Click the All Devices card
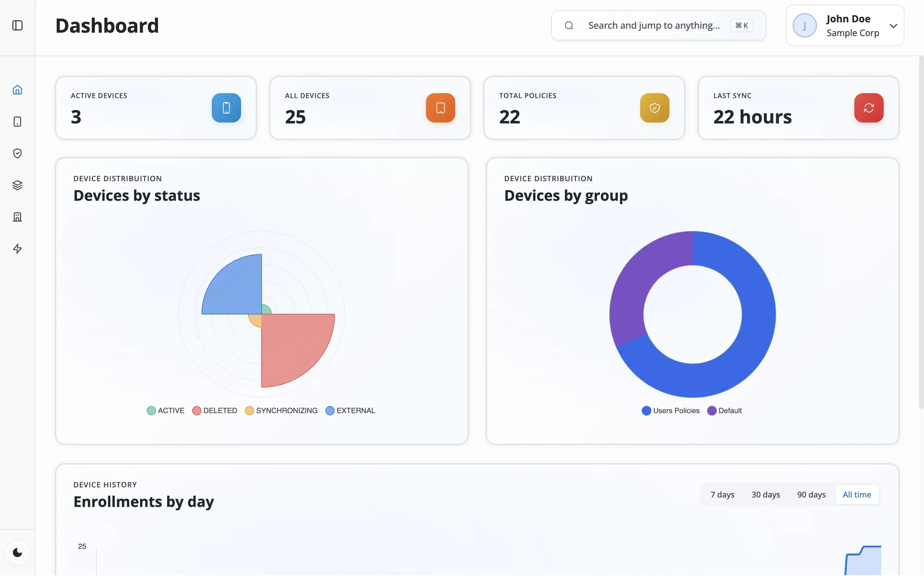 (x=370, y=108)
